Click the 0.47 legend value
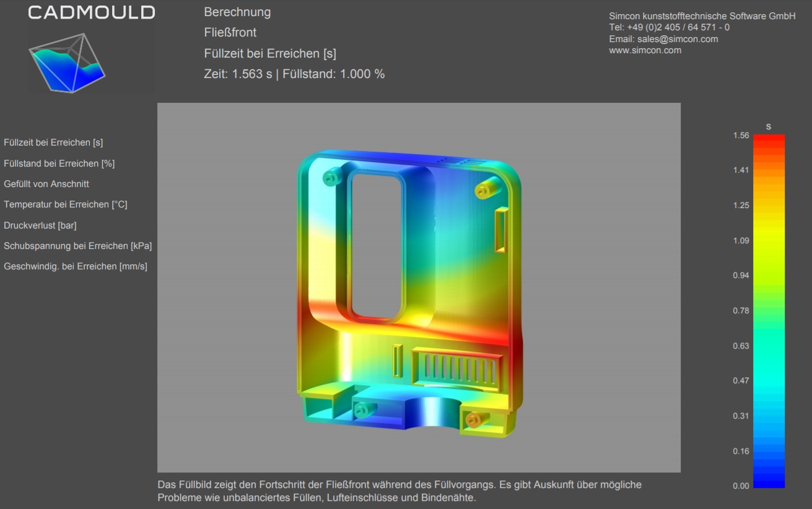The width and height of the screenshot is (812, 509). coord(741,380)
